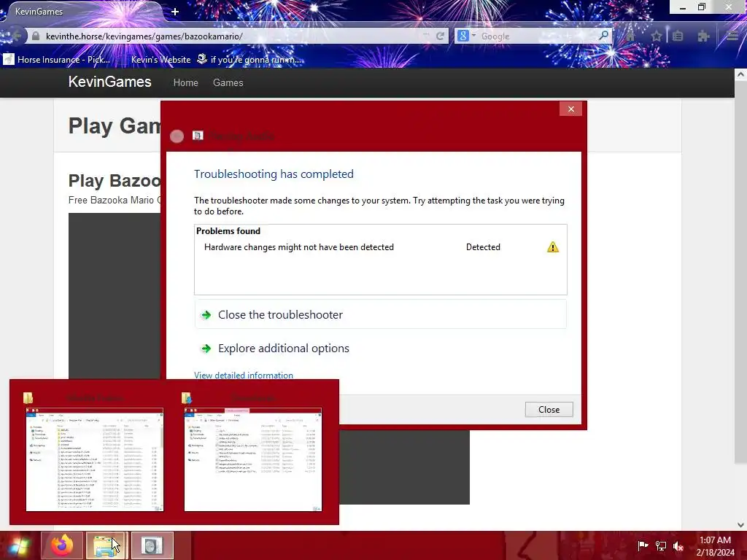Show the bookmarks list icon
The width and height of the screenshot is (747, 560).
tap(678, 36)
